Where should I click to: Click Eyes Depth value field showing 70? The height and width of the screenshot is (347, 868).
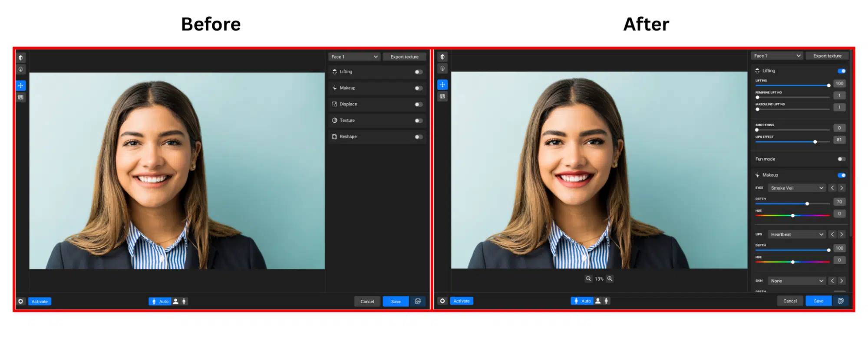(x=839, y=202)
